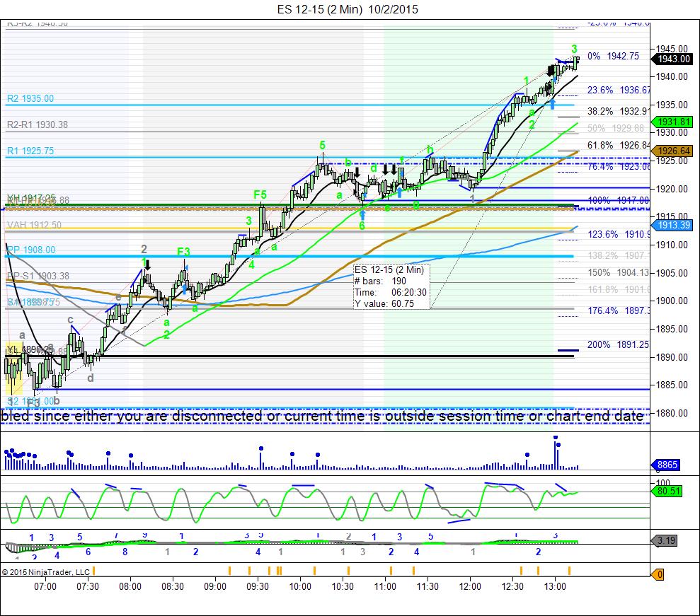The image size is (700, 616).
Task: Select the chart title ES 12-15 (2 Min) 10/2/2015
Action: [x=348, y=9]
